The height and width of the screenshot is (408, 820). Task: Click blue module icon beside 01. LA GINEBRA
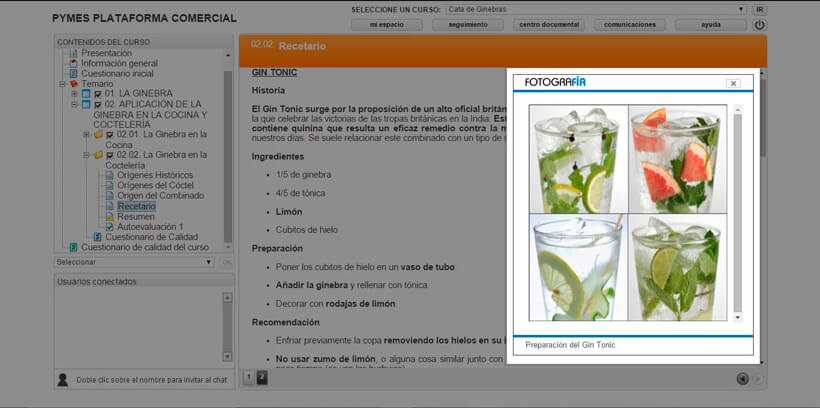[86, 94]
